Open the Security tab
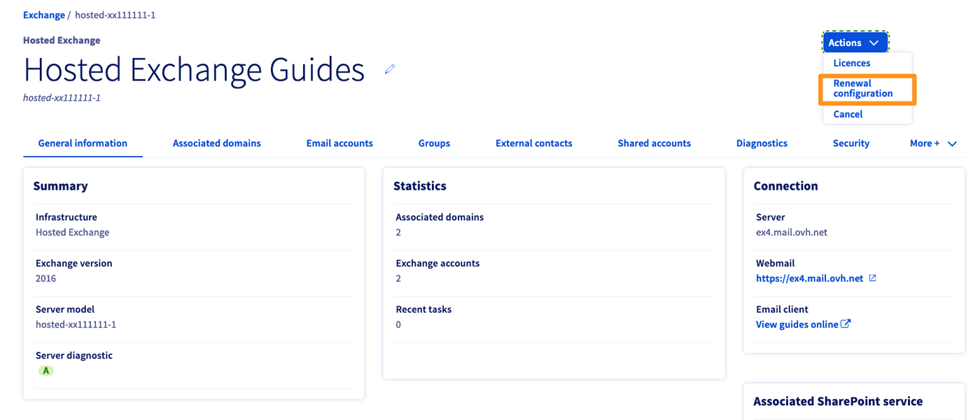Image resolution: width=980 pixels, height=420 pixels. [851, 143]
